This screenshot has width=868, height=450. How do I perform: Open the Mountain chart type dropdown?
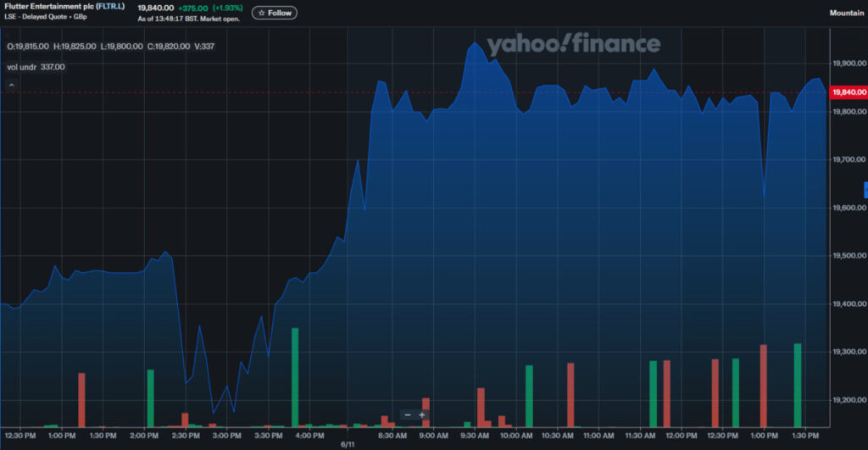[x=846, y=13]
